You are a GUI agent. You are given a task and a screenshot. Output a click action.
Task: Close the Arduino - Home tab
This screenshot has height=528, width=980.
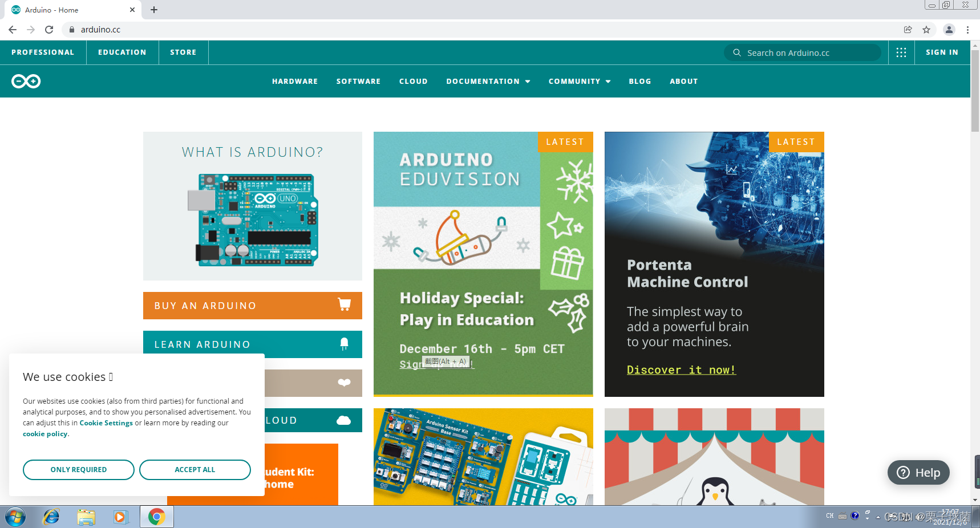[132, 10]
